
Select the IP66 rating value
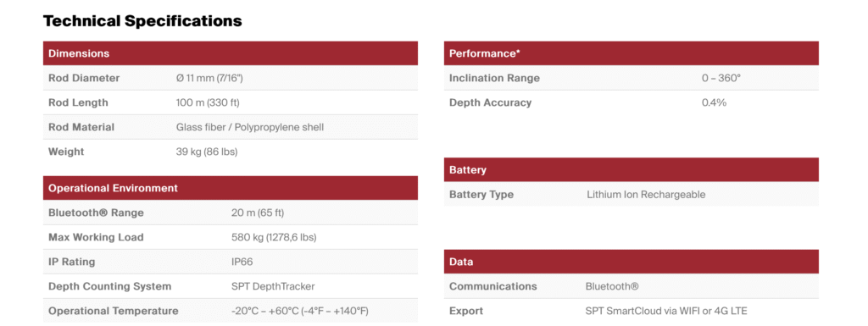coord(242,262)
